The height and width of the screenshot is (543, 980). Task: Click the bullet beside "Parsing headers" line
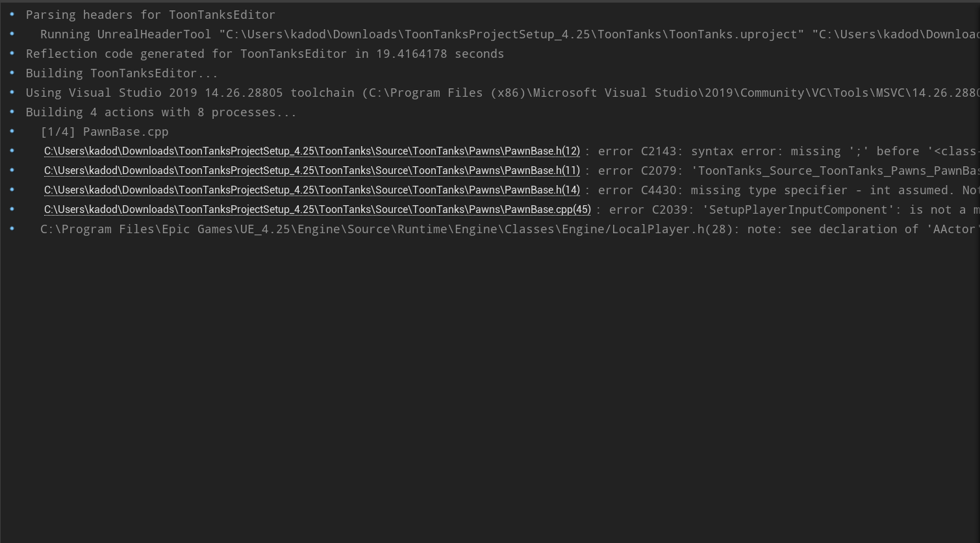pyautogui.click(x=12, y=14)
